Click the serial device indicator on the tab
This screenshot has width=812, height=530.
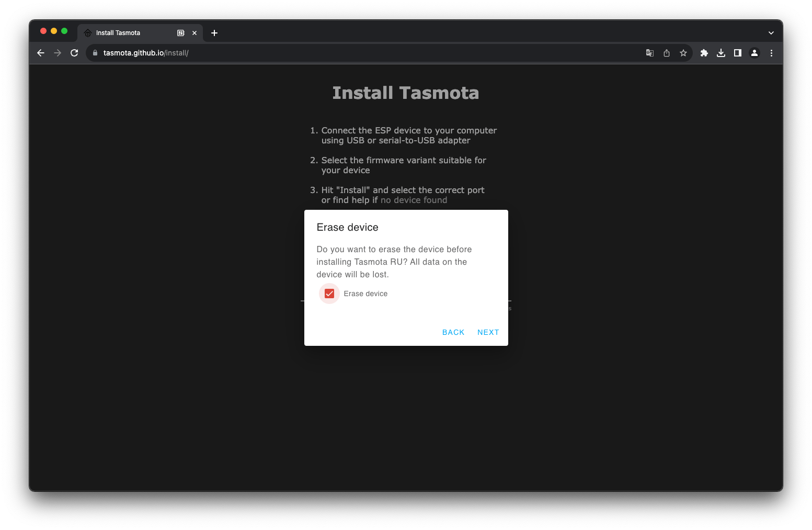[x=181, y=33]
